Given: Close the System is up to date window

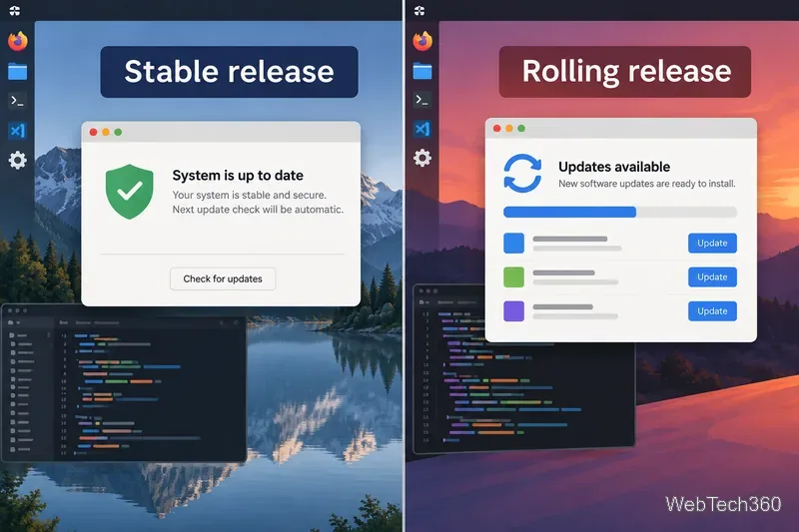Looking at the screenshot, I should pyautogui.click(x=93, y=132).
